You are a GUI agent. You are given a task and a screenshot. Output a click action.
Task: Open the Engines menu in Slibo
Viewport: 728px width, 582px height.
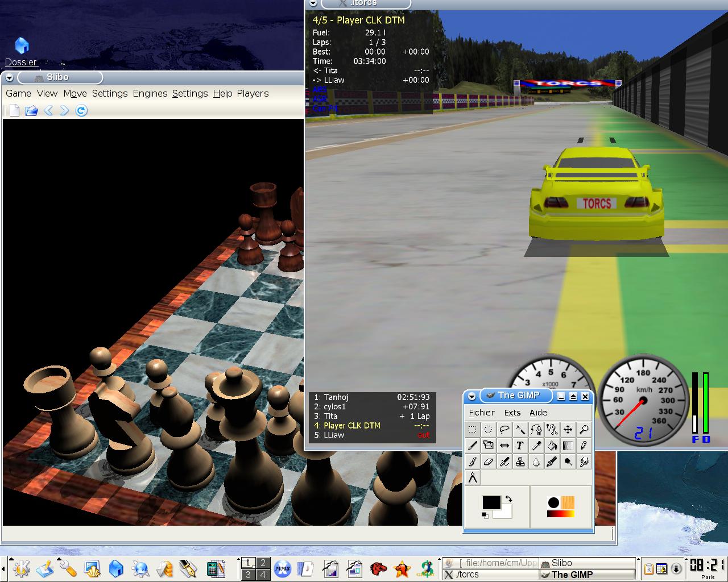(150, 93)
